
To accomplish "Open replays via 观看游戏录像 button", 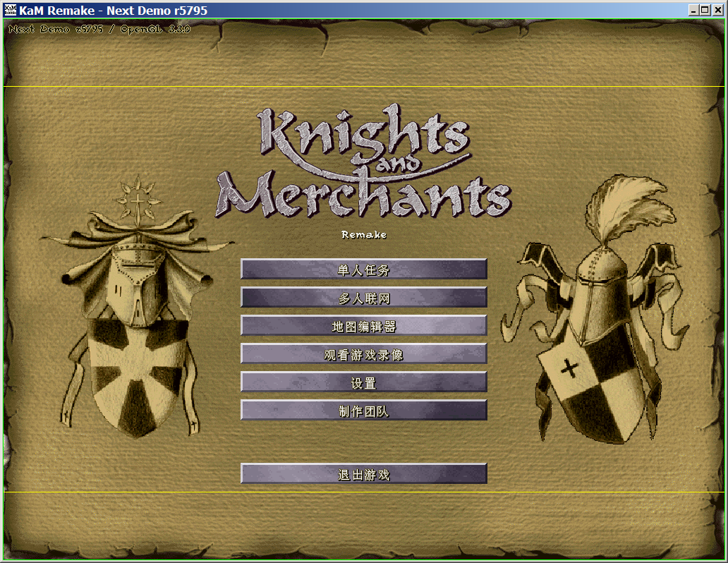I will pos(364,354).
